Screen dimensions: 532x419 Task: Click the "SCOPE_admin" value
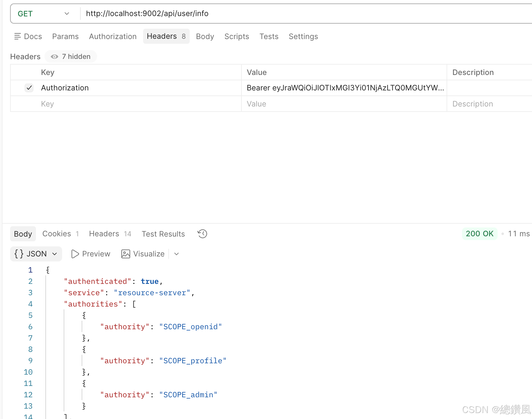188,395
